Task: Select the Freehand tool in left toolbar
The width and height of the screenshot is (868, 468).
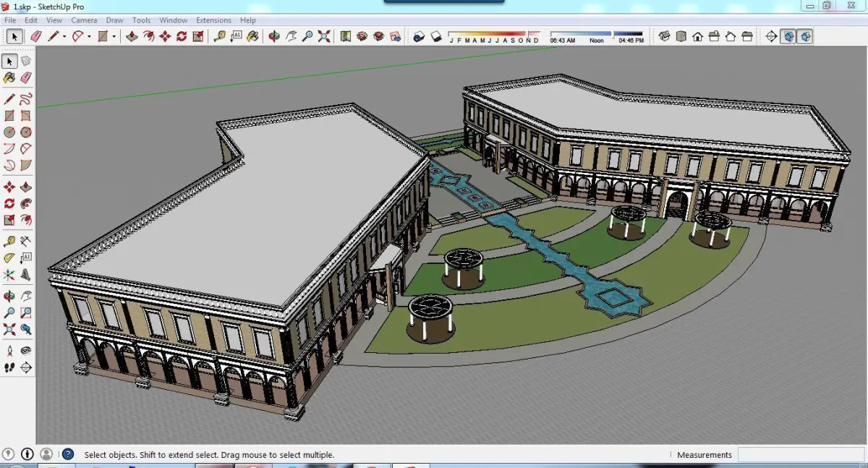Action: [26, 98]
